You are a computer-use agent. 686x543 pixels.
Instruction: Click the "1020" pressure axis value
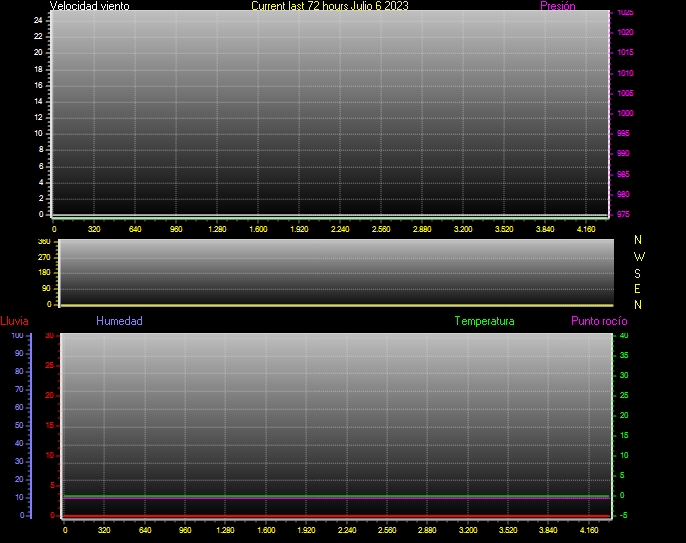(x=625, y=32)
